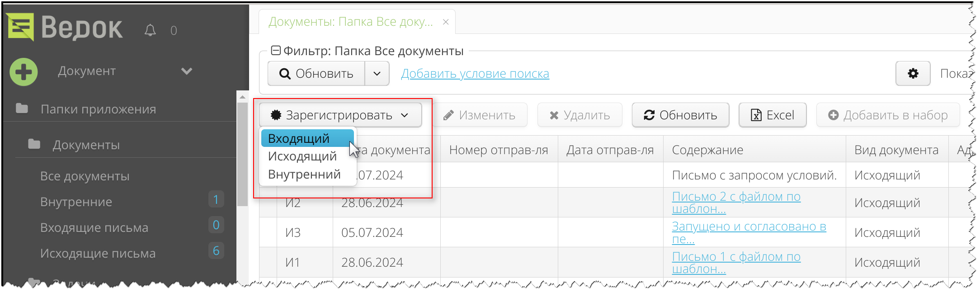Sort by Вид документа column header
The height and width of the screenshot is (292, 980).
point(897,150)
